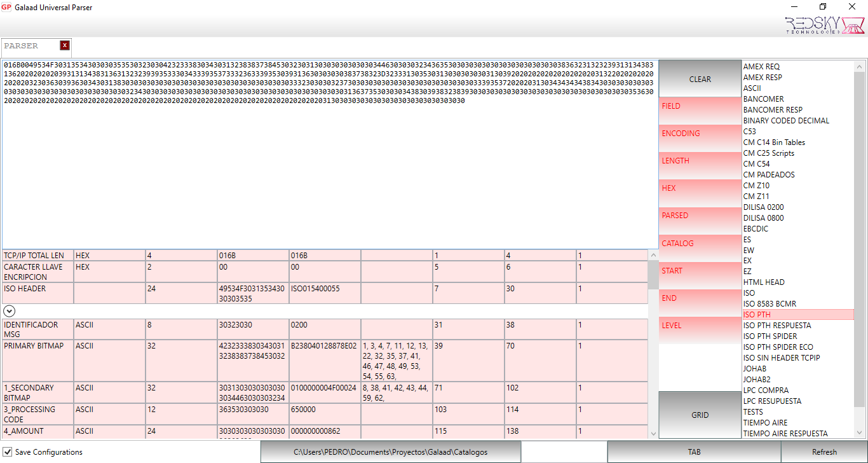The image size is (868, 463).
Task: Select LPC COMPRA entry
Action: (x=766, y=390)
